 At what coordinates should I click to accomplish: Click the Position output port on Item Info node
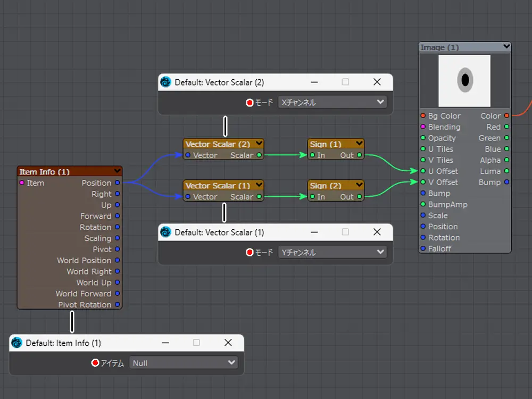pos(117,182)
